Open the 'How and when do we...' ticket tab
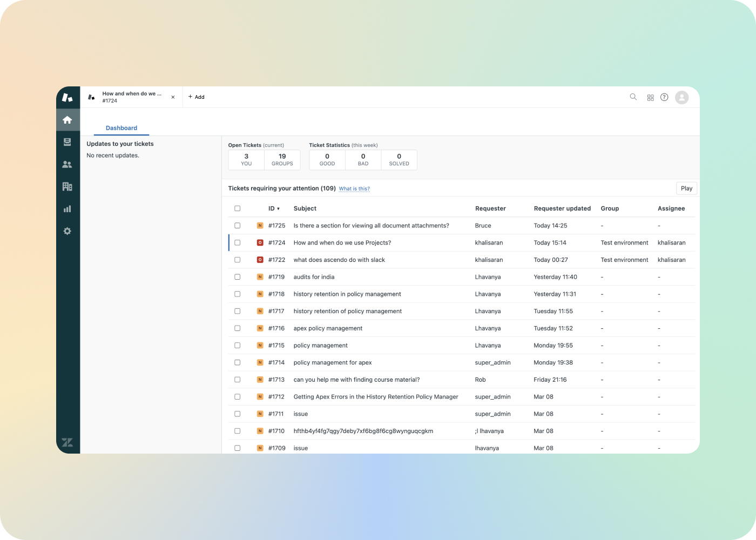 (x=132, y=97)
